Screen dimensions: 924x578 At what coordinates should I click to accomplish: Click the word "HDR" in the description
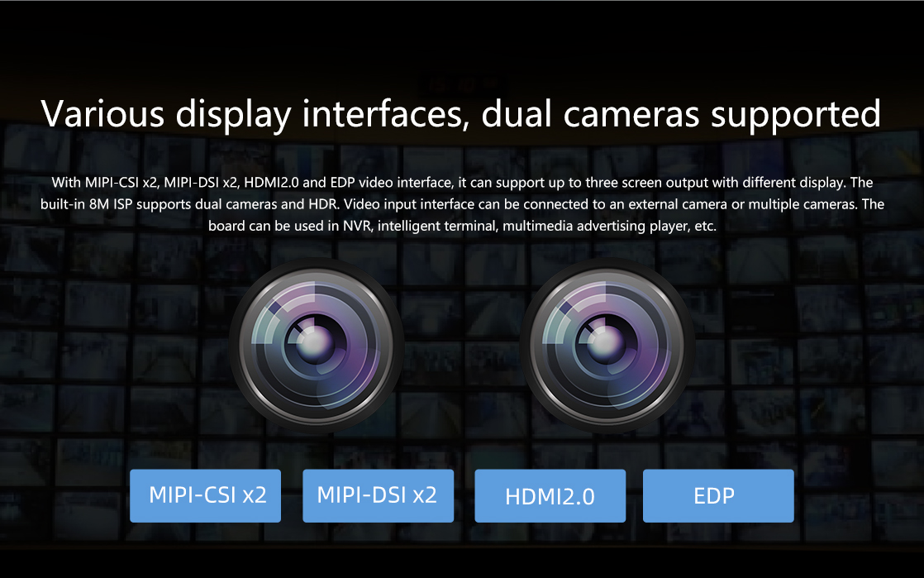(323, 204)
